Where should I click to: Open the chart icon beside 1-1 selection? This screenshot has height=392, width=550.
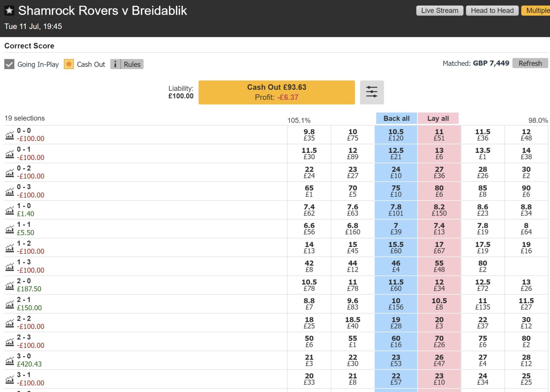(9, 229)
